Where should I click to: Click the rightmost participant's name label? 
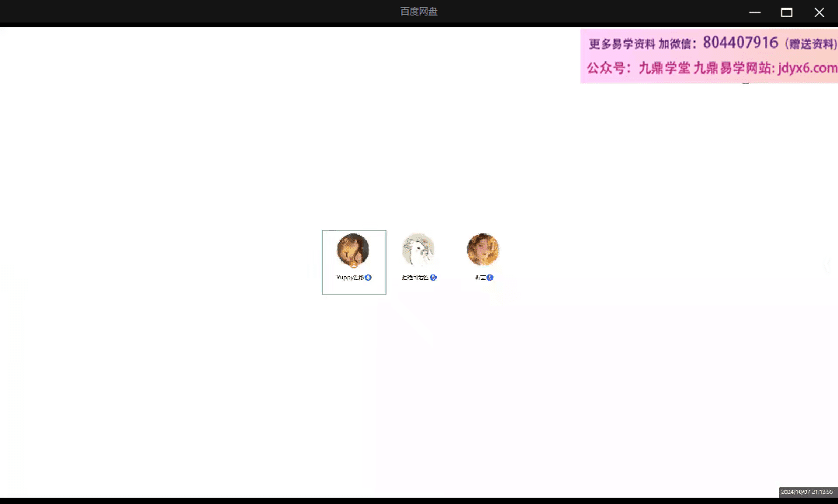pos(480,278)
